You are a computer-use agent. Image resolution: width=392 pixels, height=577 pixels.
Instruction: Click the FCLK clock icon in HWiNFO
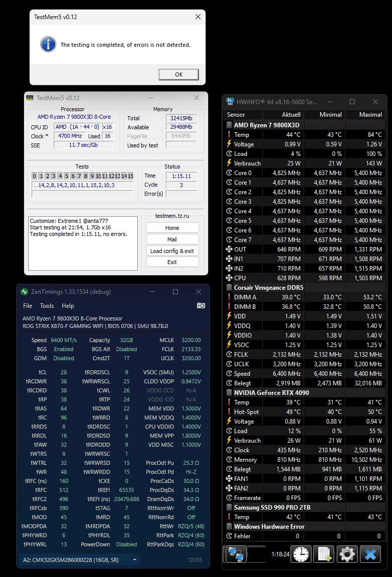[229, 354]
